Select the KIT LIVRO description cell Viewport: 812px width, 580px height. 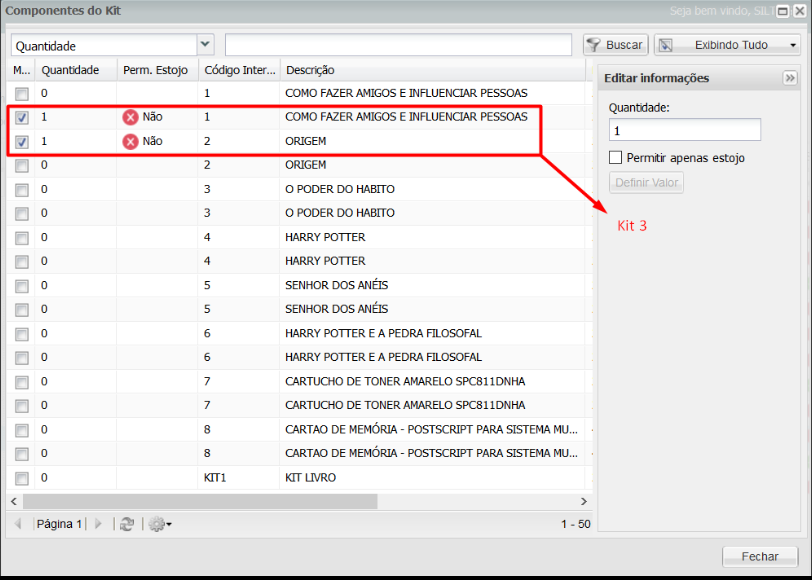(x=310, y=477)
